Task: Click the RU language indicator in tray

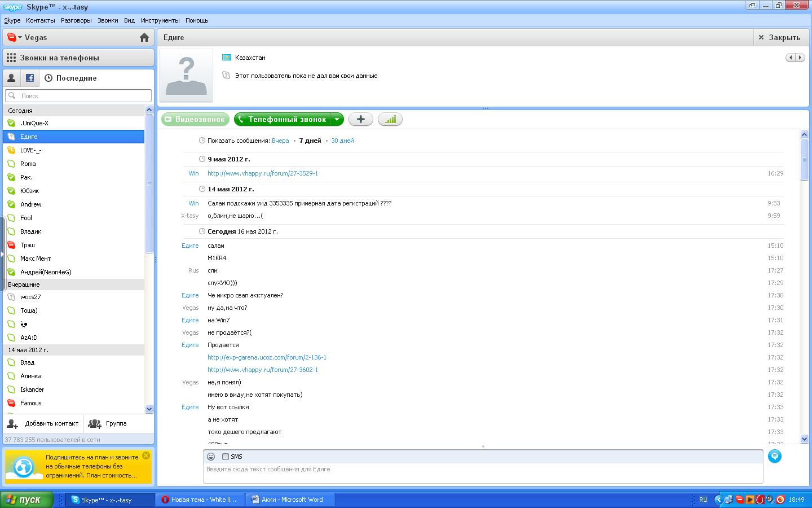Action: coord(703,500)
